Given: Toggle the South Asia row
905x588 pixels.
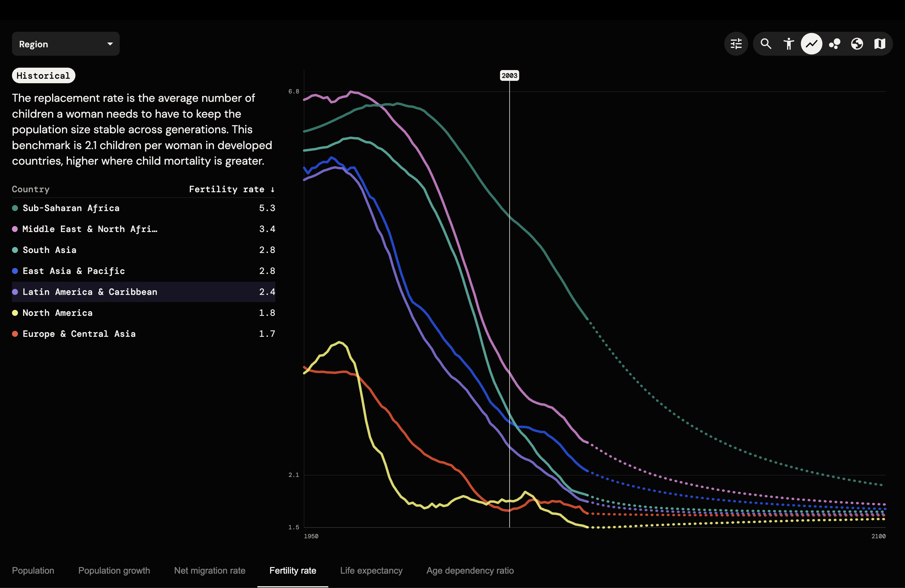Looking at the screenshot, I should click(143, 250).
